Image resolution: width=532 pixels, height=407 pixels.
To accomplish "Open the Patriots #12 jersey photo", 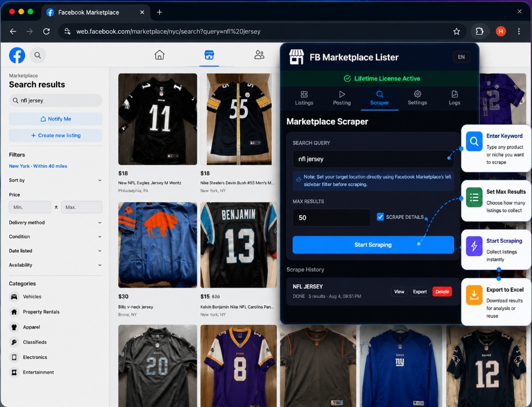I will coord(486,365).
